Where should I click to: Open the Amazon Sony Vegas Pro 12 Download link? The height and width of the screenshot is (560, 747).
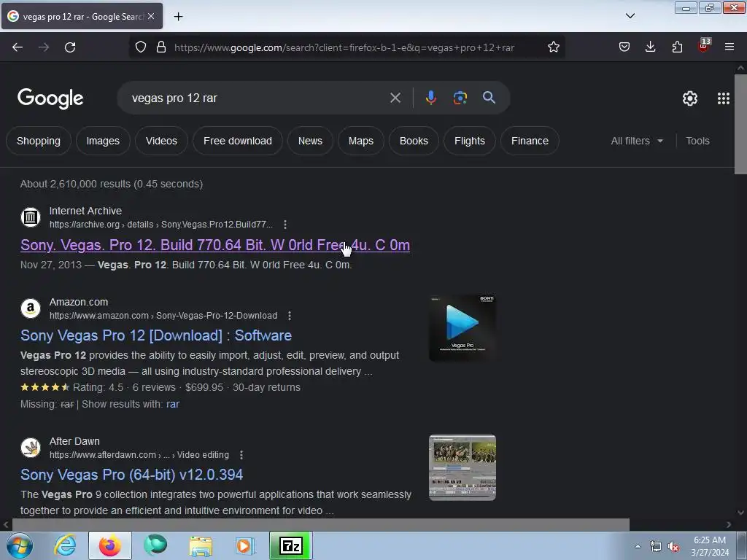coord(156,335)
